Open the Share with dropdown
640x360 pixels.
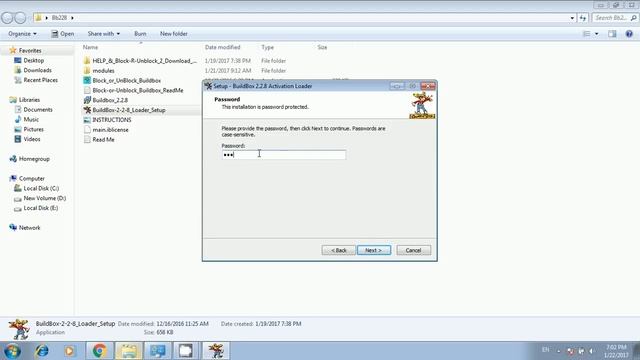coord(104,34)
